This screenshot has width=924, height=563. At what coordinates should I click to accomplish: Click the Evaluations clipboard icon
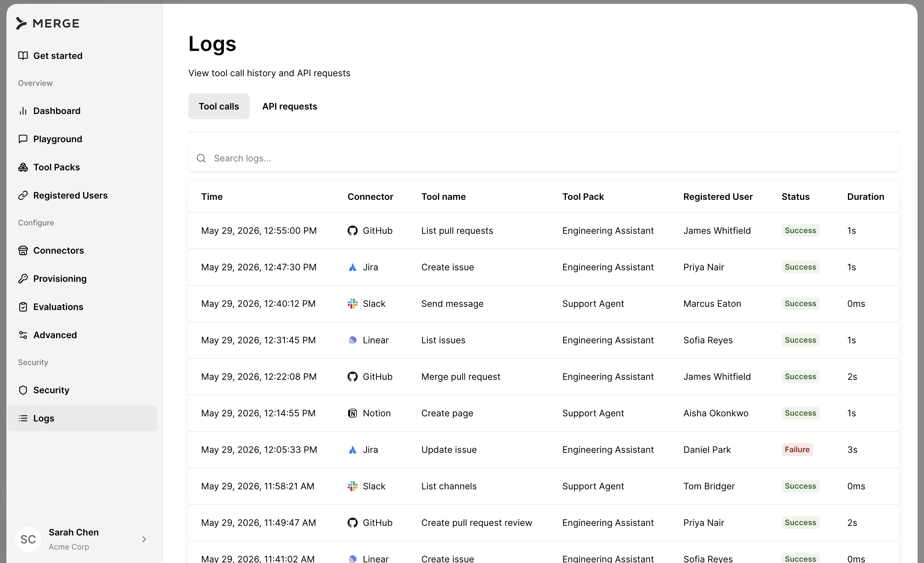click(x=23, y=306)
